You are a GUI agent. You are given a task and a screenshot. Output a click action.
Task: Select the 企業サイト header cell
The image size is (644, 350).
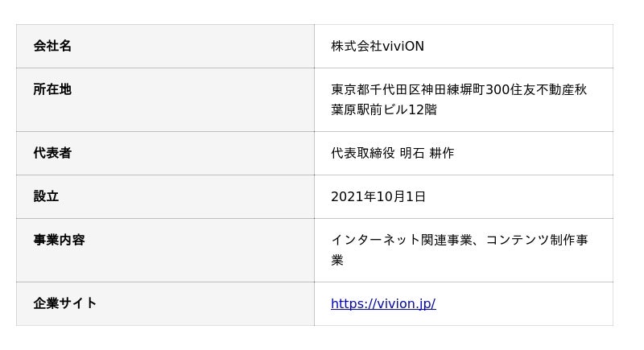65,303
